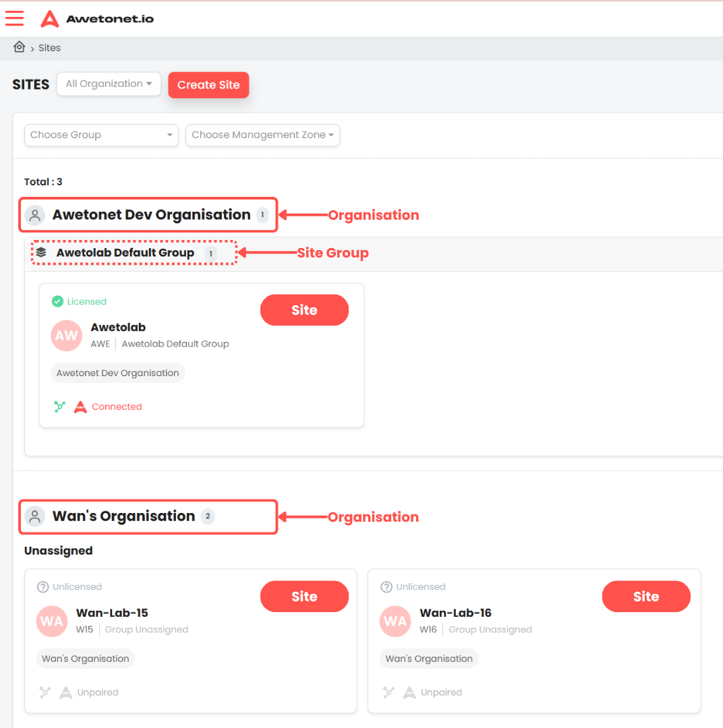Click the Total : 3 count text

(x=43, y=181)
